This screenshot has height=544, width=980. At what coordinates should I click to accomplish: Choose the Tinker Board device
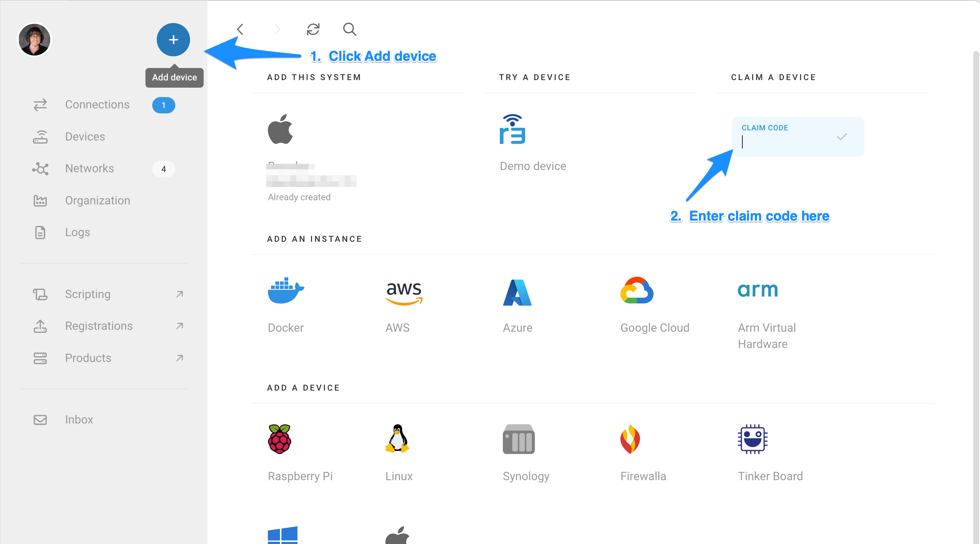(753, 439)
